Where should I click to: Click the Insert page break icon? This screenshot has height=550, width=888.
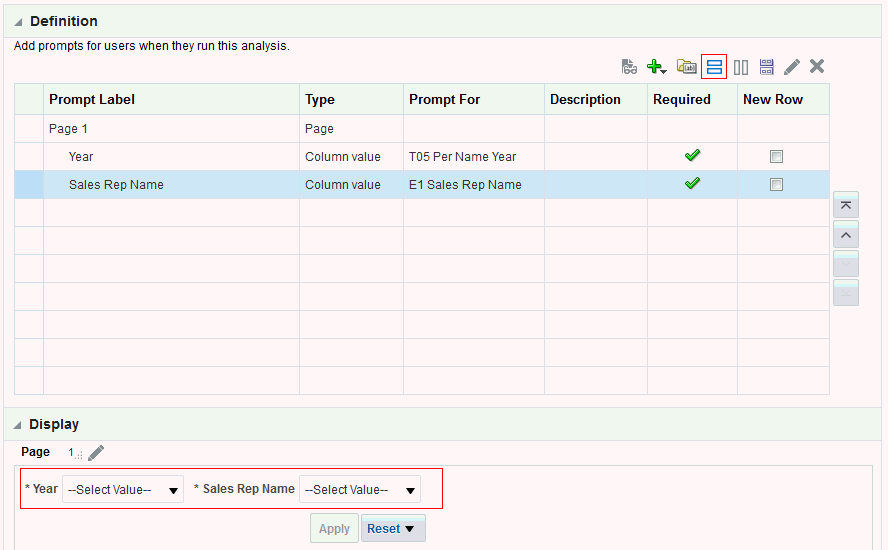pos(767,67)
